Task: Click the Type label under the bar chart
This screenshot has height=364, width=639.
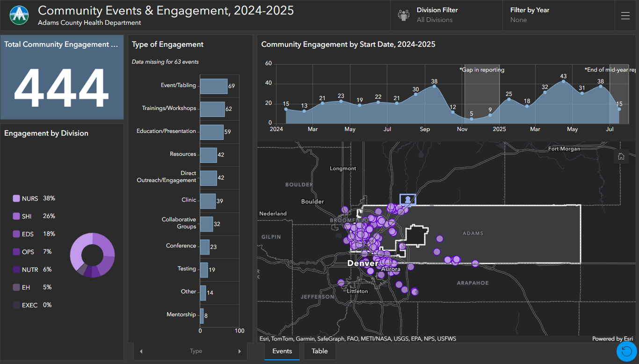Action: pos(196,351)
